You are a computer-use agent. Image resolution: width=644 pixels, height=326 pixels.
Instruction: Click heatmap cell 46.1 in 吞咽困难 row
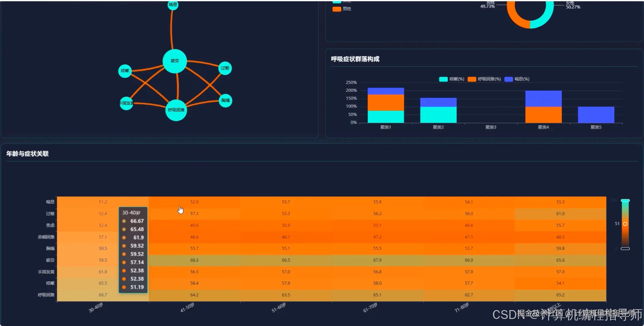(x=286, y=237)
